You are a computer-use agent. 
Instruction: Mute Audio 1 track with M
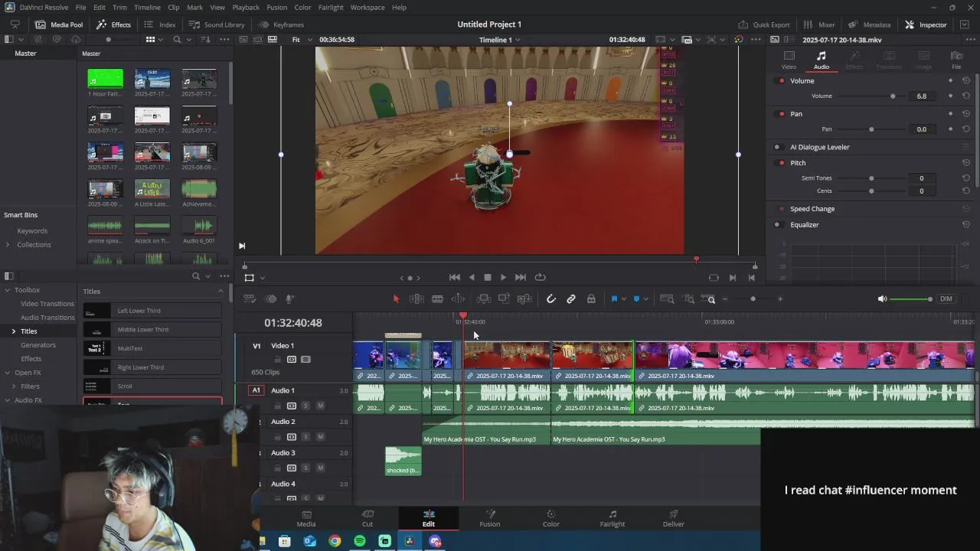pos(320,406)
